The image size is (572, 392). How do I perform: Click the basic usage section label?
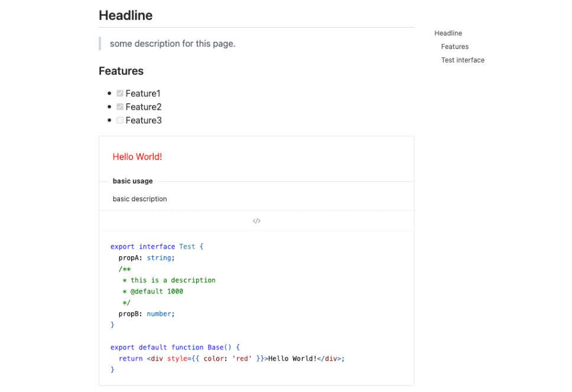click(132, 181)
